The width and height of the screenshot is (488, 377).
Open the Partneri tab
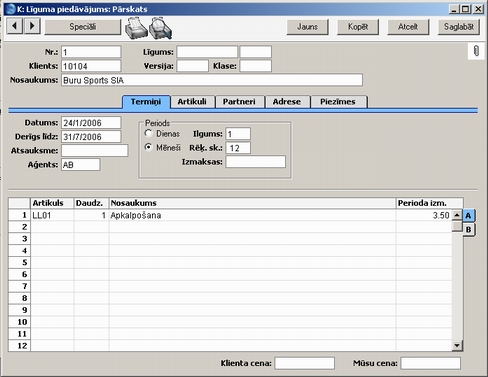point(239,102)
